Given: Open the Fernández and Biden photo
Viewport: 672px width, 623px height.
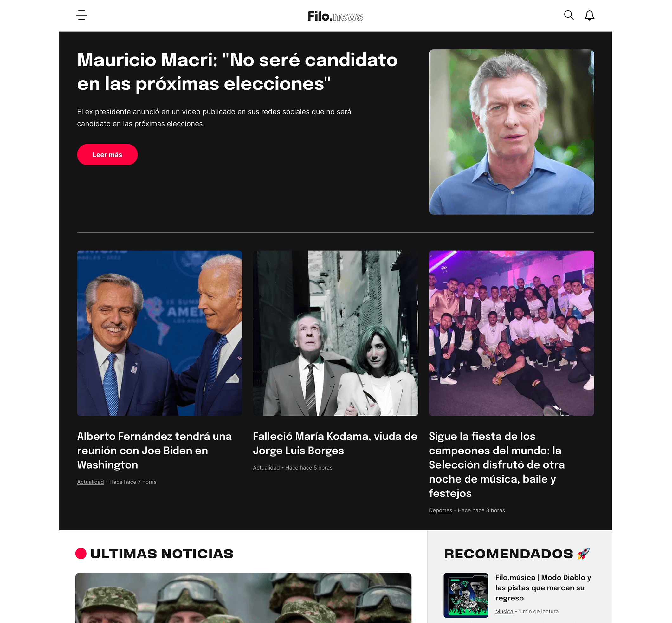Looking at the screenshot, I should (159, 333).
